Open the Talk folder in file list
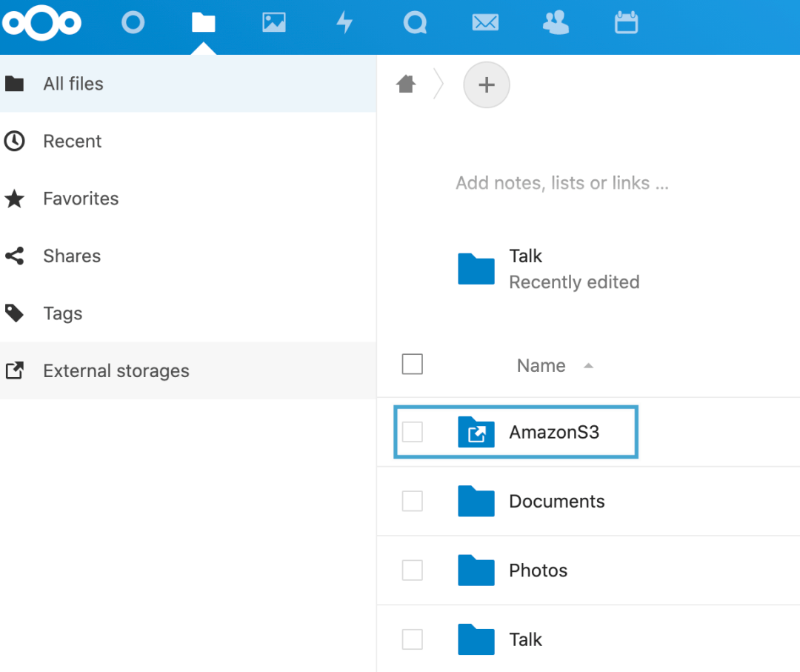The image size is (800, 672). tap(525, 639)
